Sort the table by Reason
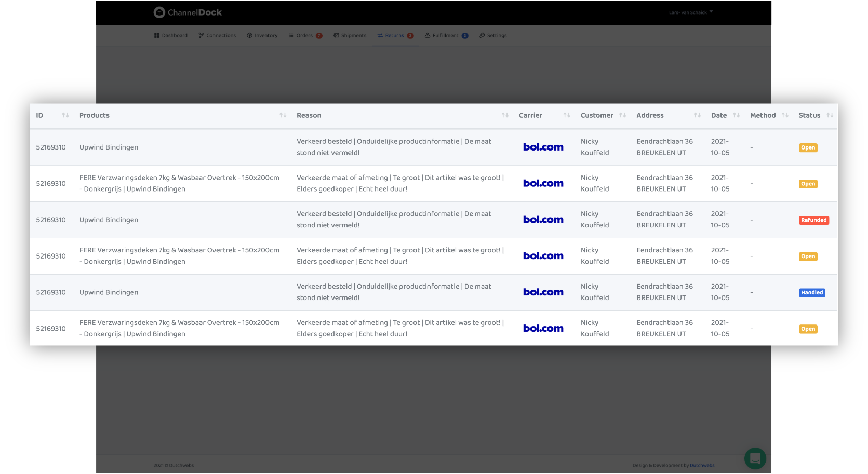 pos(505,115)
